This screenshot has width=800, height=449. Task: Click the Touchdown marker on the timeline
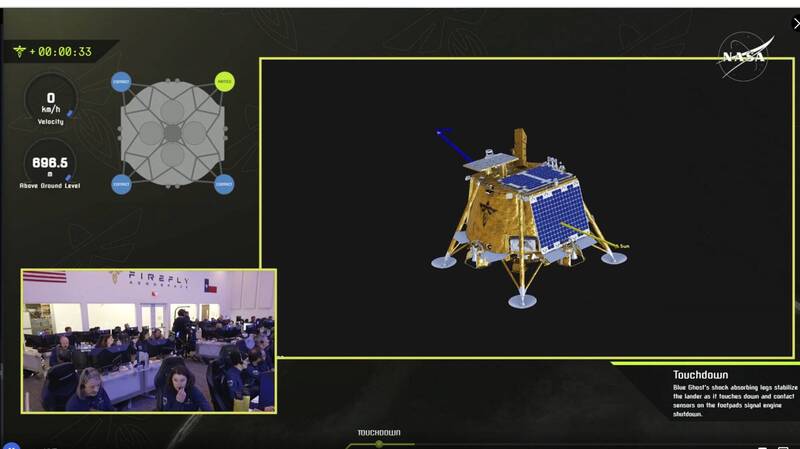point(379,443)
